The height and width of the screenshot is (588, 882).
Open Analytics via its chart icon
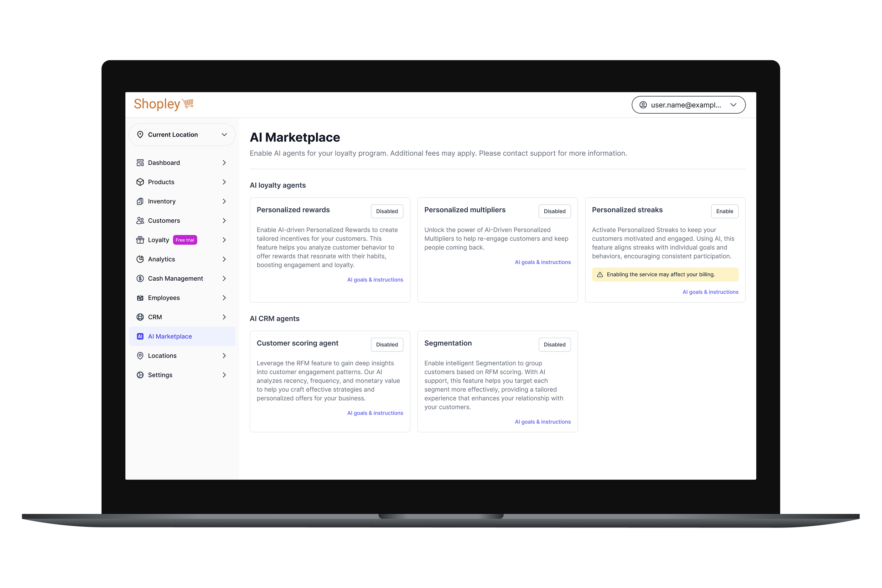click(x=140, y=259)
